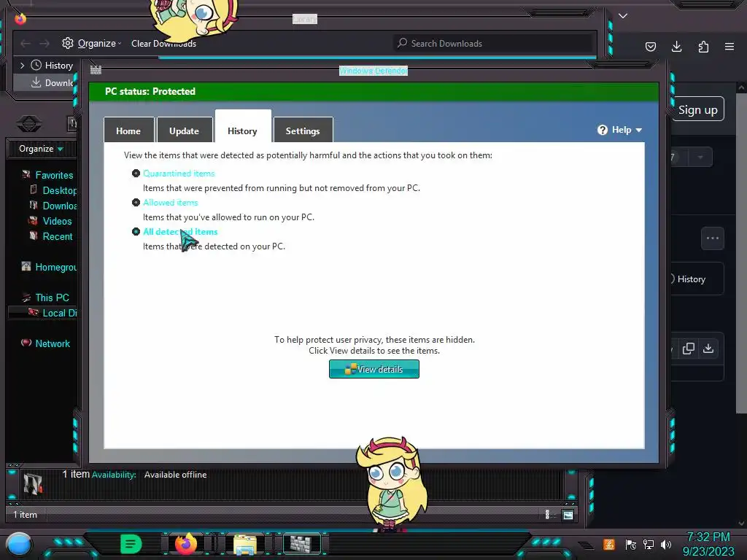The image size is (747, 560).
Task: Switch Explorer to large thumbnails view icon
Action: click(568, 515)
